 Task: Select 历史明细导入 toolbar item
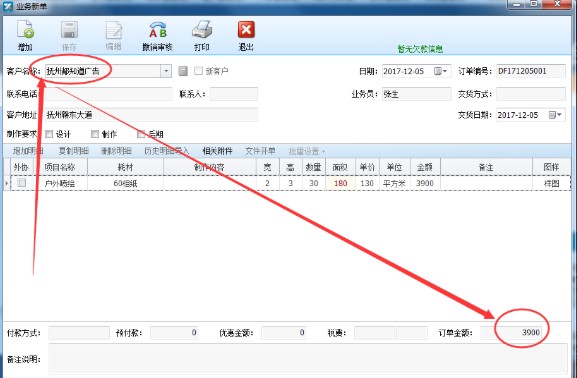166,151
